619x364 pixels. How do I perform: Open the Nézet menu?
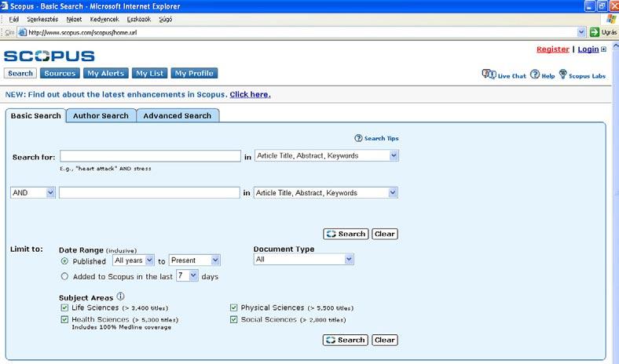point(74,19)
